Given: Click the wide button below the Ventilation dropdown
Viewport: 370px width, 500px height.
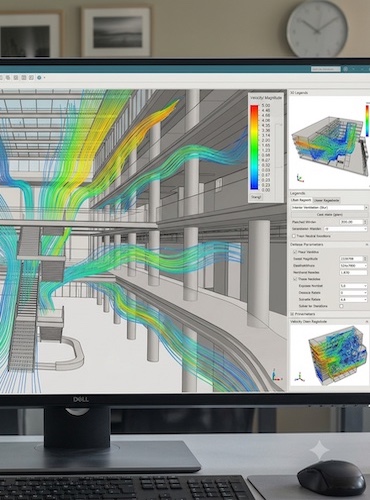Looking at the screenshot, I should pyautogui.click(x=330, y=215).
